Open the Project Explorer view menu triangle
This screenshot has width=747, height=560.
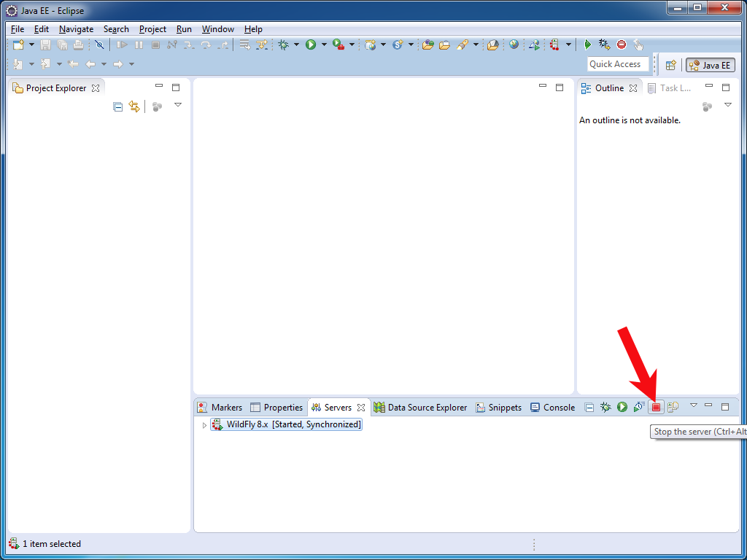[178, 105]
